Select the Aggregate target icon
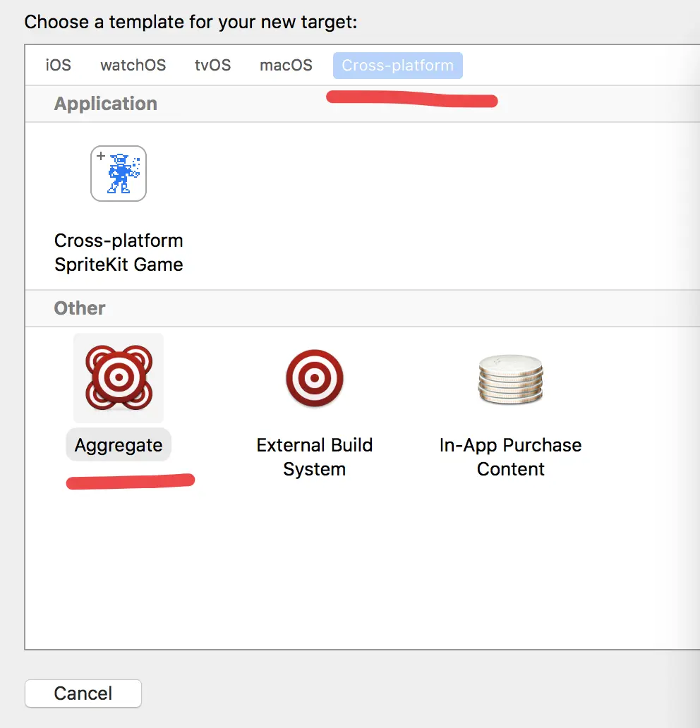 coord(119,378)
